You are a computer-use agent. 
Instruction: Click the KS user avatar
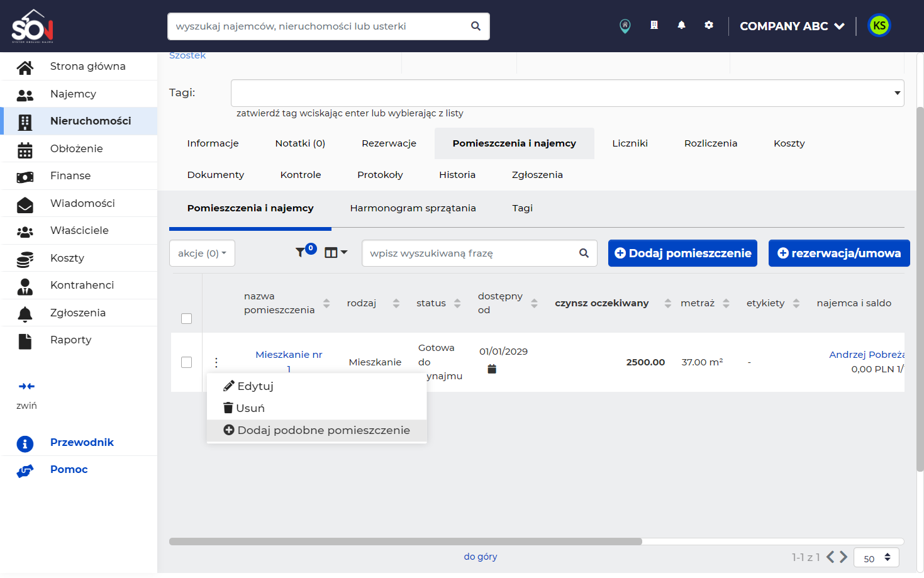[879, 26]
